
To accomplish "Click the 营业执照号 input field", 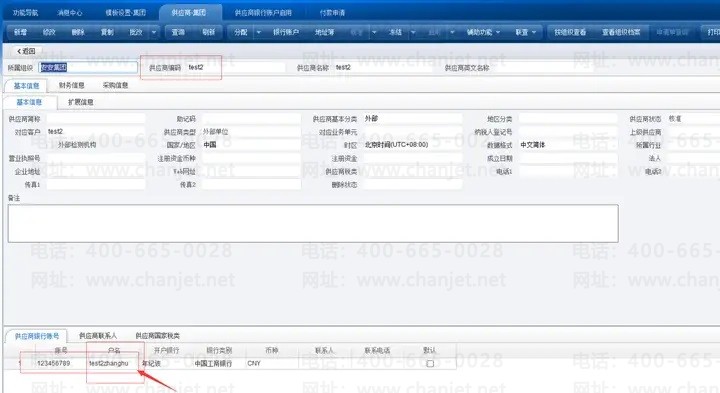I will 96,158.
